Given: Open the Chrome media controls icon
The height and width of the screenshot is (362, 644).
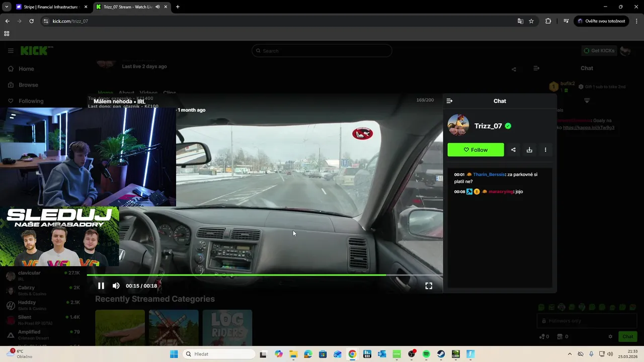Looking at the screenshot, I should [x=566, y=21].
